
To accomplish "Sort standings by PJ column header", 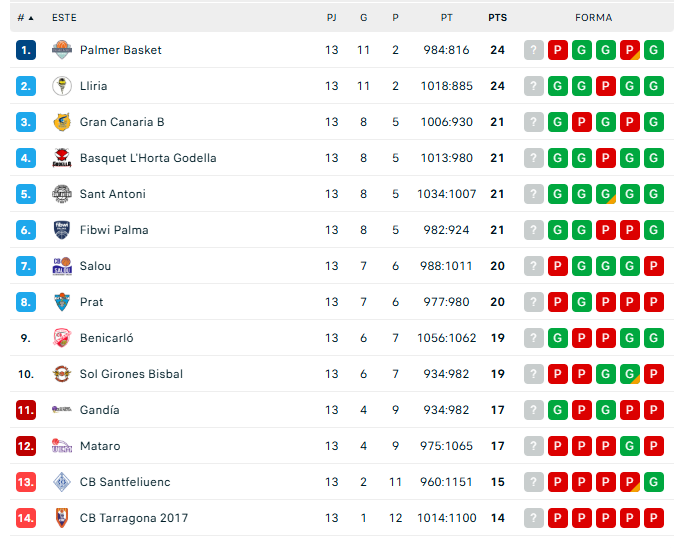I will click(331, 18).
